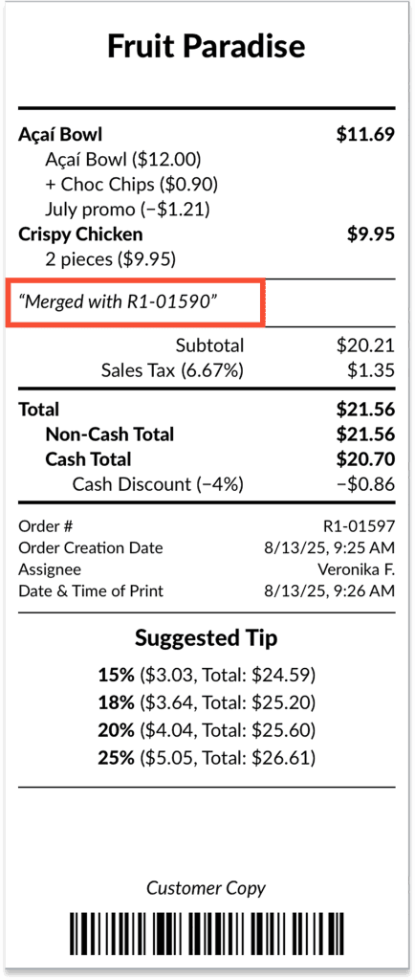Select the Açaí Bowl item heading

pyautogui.click(x=60, y=134)
